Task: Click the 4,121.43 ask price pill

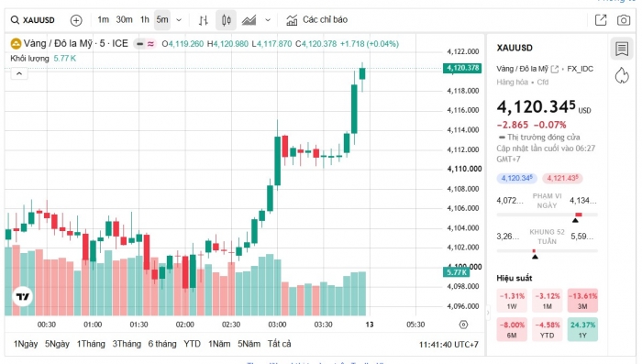Action: 562,178
